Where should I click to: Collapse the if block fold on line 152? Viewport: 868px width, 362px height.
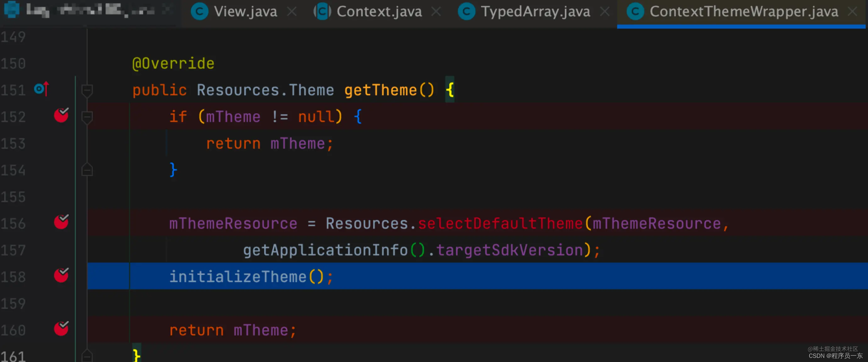87,117
